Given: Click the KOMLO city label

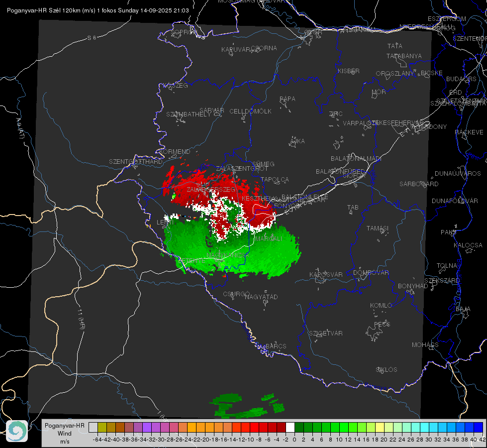Looking at the screenshot, I should 381,305.
